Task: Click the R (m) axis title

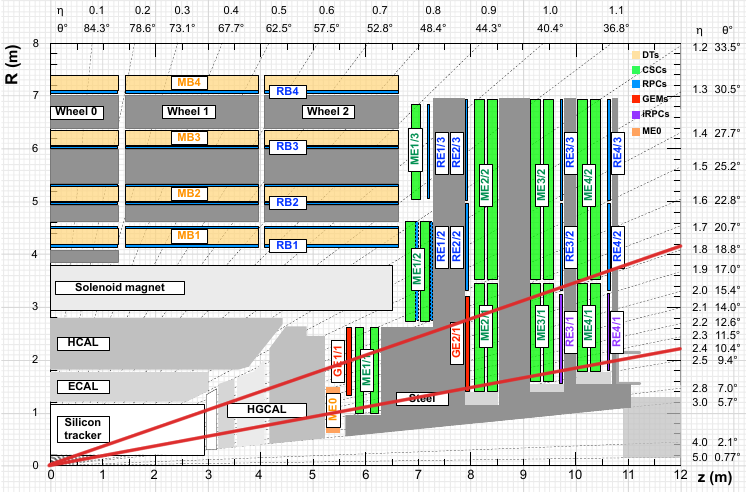Action: (x=12, y=64)
